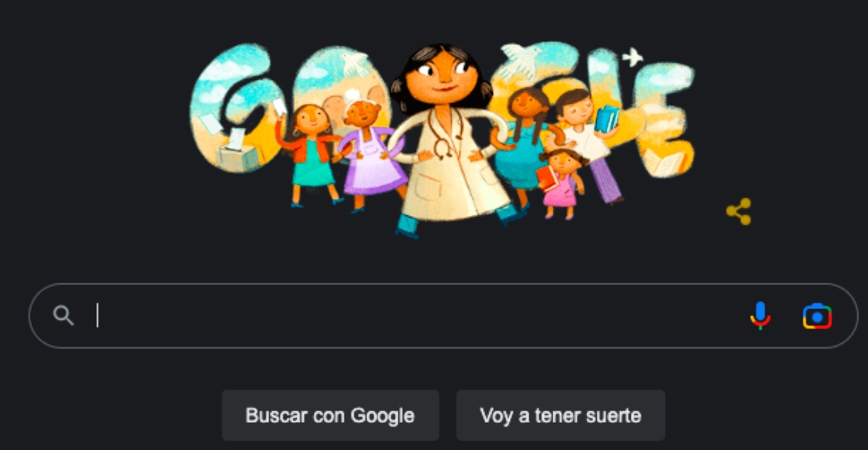Click the magnifying glass search icon

tap(63, 315)
